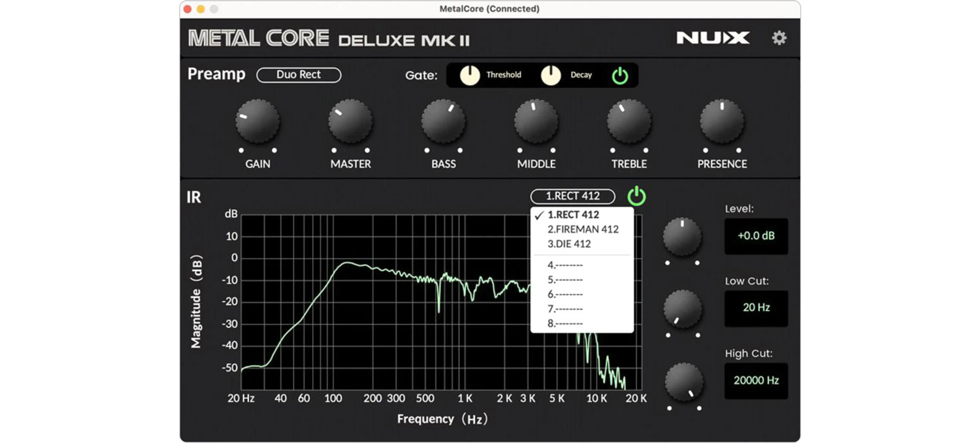Select 2.FIREMAN 412 from the IR list

click(x=583, y=229)
